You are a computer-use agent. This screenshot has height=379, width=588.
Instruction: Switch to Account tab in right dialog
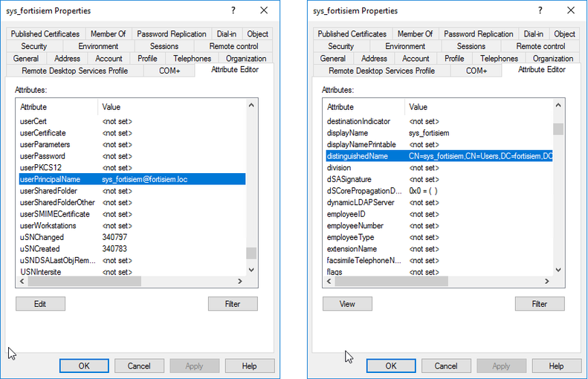point(416,59)
